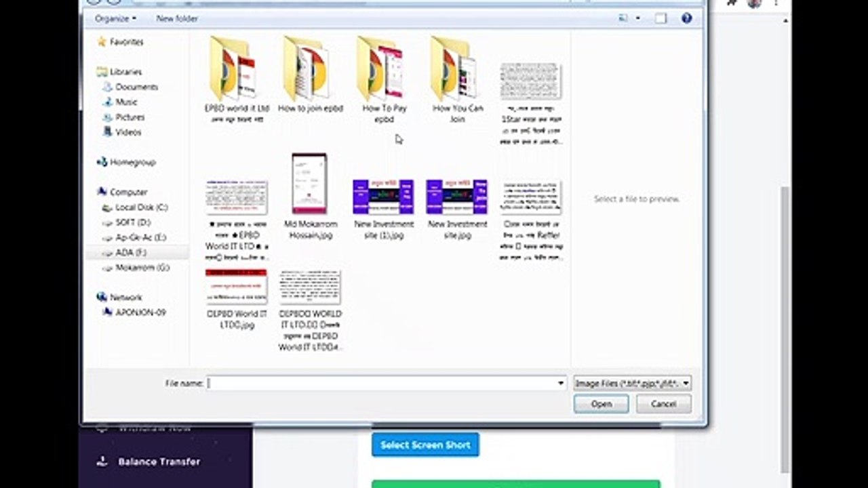
Task: Open the Mokarrom (G:) drive
Action: point(135,268)
